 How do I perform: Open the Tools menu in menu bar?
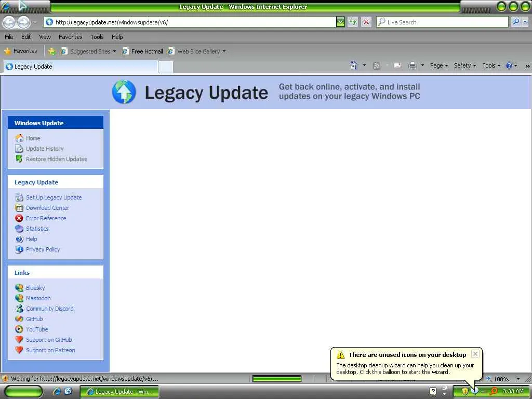[97, 37]
